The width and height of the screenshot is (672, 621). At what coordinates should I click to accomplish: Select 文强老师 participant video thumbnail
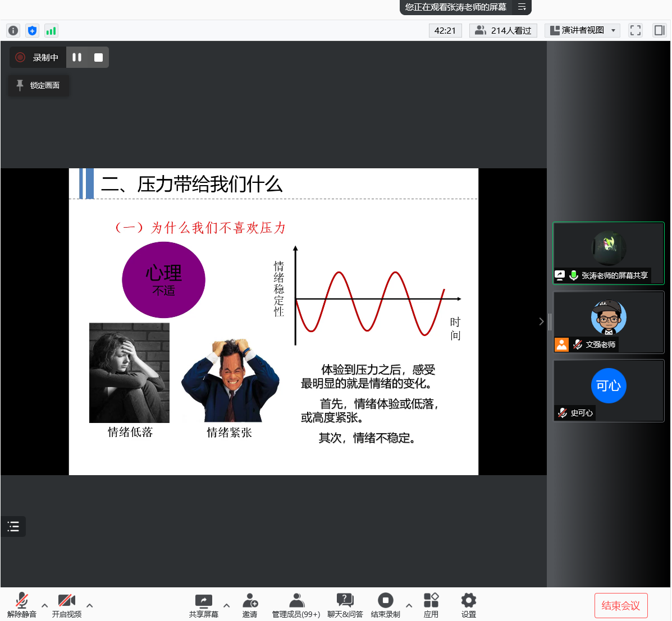(609, 322)
